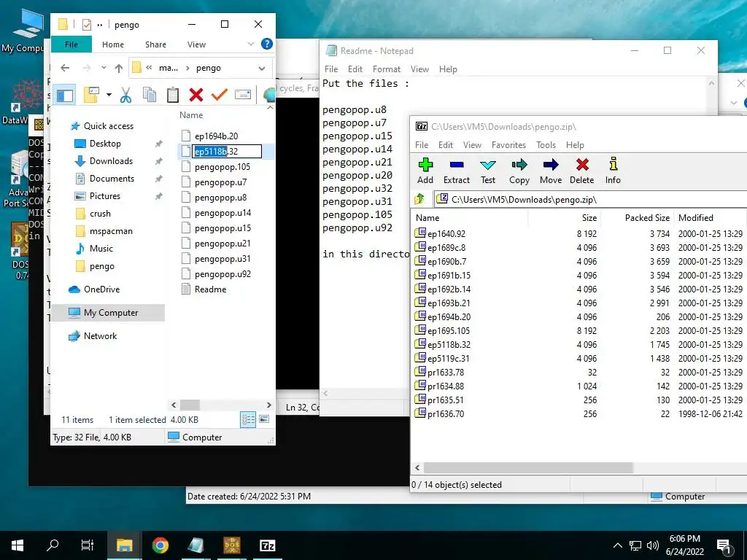Open Windows Start menu

pyautogui.click(x=18, y=545)
